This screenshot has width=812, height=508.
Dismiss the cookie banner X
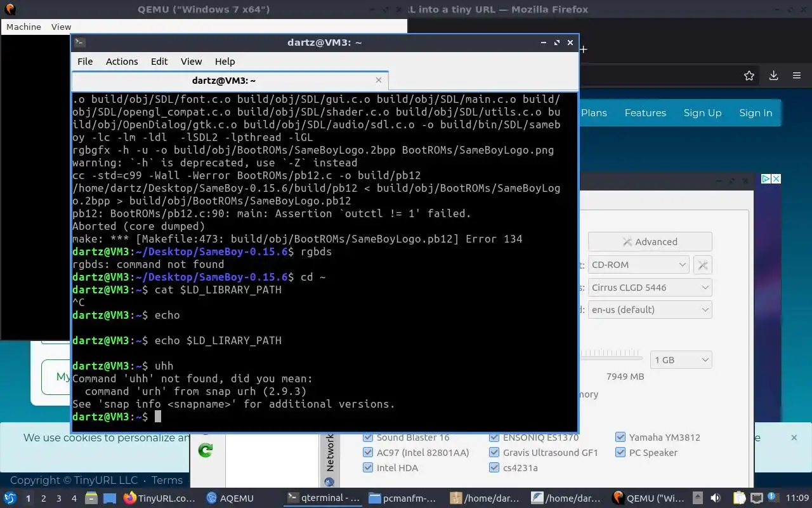point(794,438)
